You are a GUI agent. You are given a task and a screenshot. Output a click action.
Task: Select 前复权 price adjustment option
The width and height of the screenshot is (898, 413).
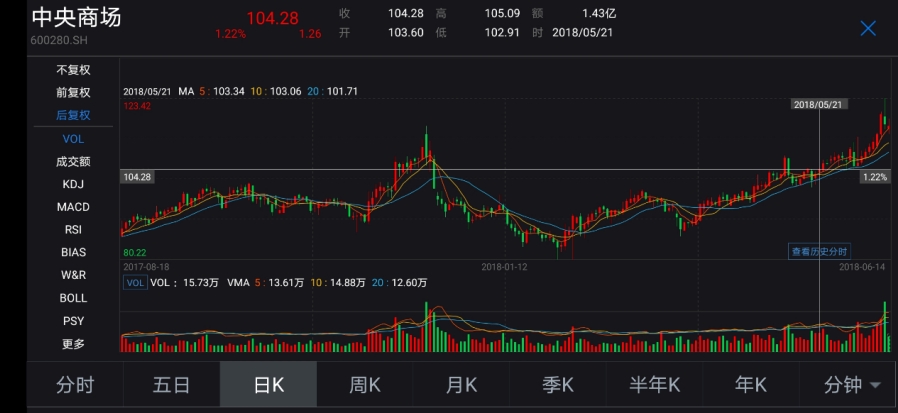click(x=73, y=93)
